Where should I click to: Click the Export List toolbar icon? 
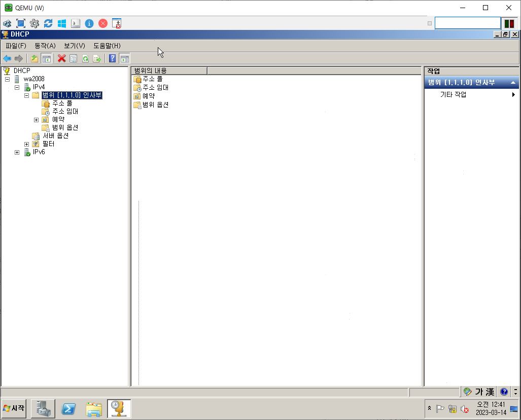(x=97, y=59)
